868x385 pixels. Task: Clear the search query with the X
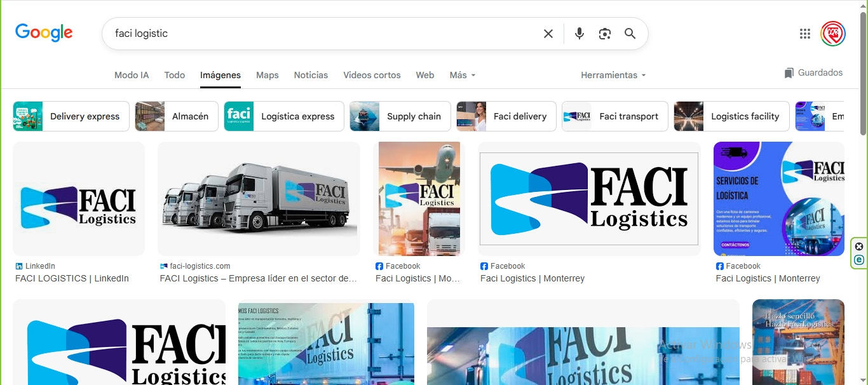point(548,34)
